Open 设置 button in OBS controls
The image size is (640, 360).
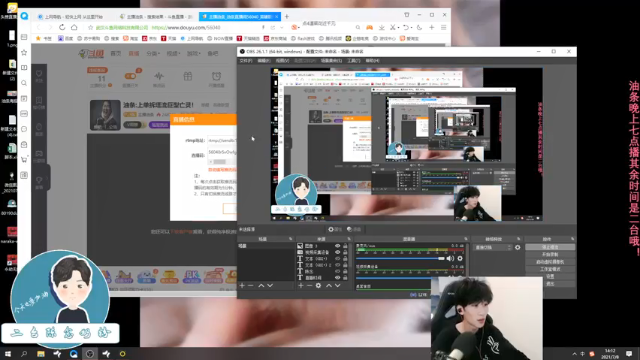coord(550,276)
